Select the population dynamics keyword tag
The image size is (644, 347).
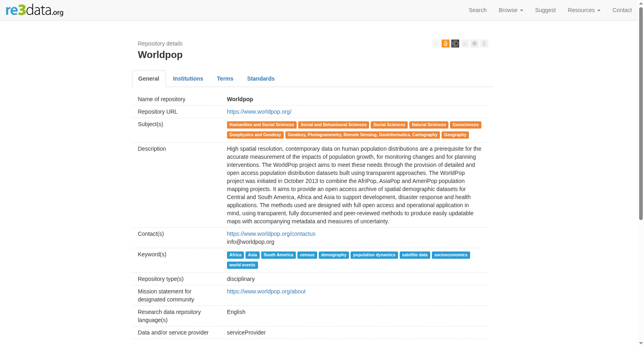pyautogui.click(x=374, y=255)
